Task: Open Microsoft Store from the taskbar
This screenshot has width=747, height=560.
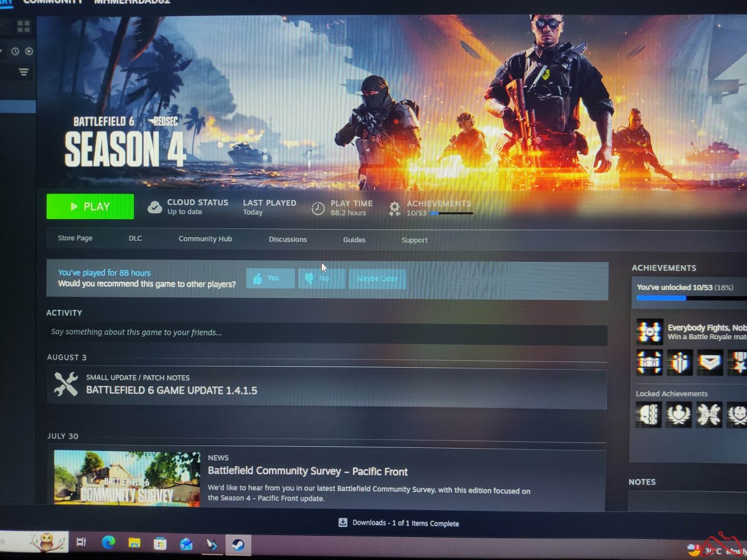Action: (160, 543)
